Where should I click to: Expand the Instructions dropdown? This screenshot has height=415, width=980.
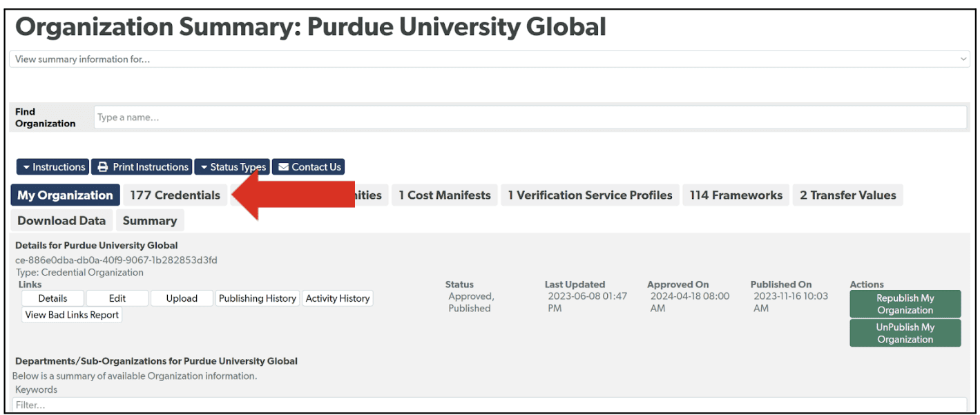(x=52, y=166)
